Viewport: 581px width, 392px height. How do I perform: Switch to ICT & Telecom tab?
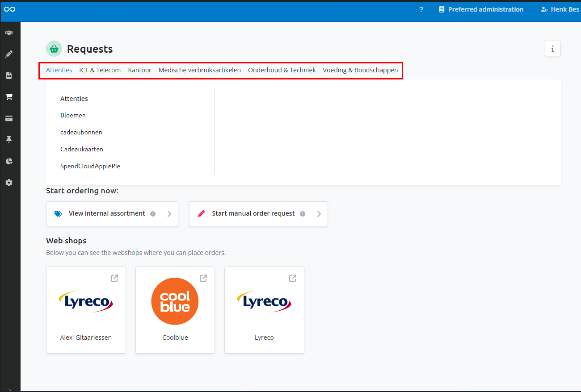point(100,70)
